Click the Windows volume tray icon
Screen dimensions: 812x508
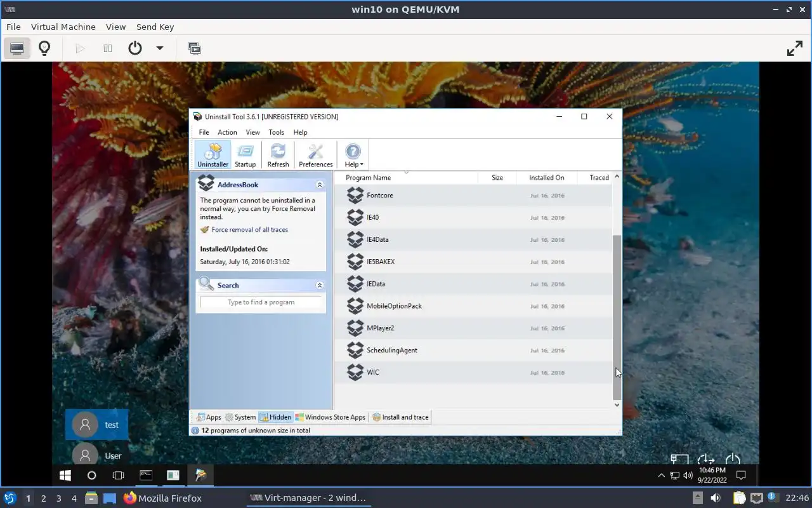tap(688, 475)
